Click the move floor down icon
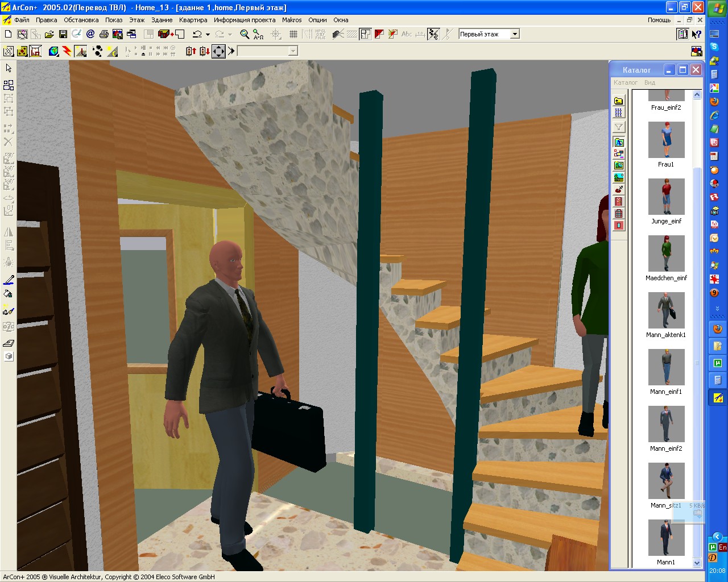This screenshot has height=582, width=728. click(205, 51)
